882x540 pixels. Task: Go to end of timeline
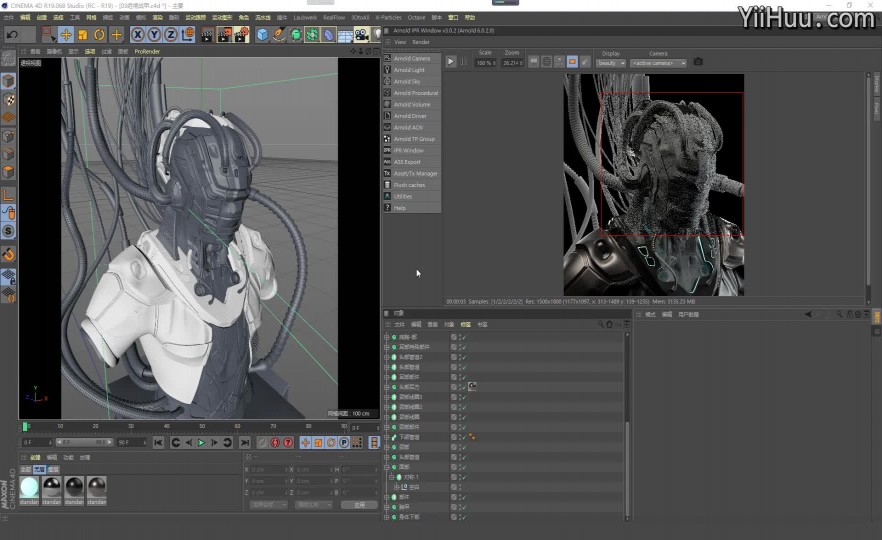245,443
